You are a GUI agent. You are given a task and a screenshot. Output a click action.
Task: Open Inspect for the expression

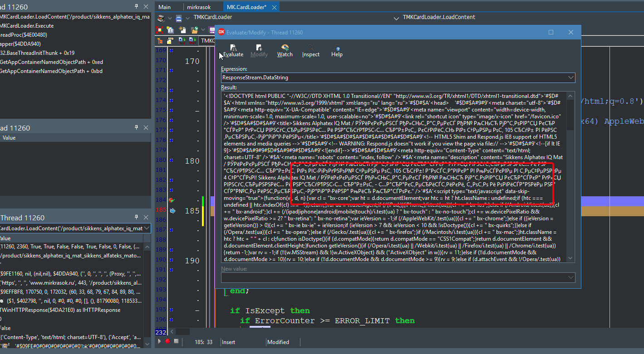[x=311, y=50]
